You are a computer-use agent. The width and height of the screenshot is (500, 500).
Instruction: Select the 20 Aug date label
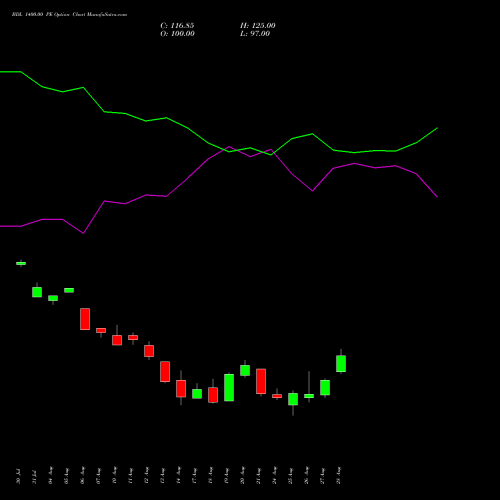(x=242, y=475)
